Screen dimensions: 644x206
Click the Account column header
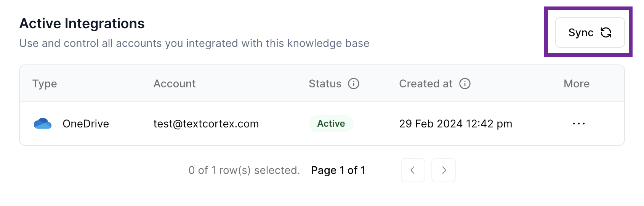coord(175,84)
